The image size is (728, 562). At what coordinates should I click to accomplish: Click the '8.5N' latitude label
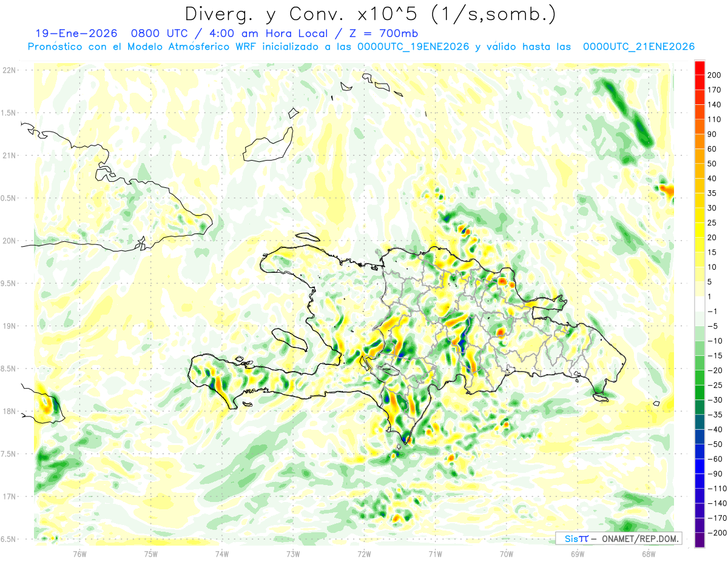tap(8, 369)
